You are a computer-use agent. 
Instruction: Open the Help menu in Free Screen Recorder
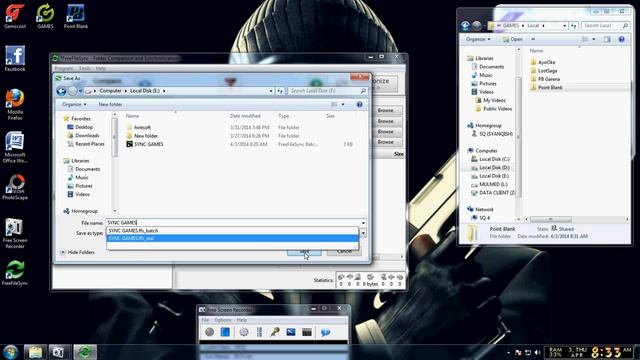242,320
